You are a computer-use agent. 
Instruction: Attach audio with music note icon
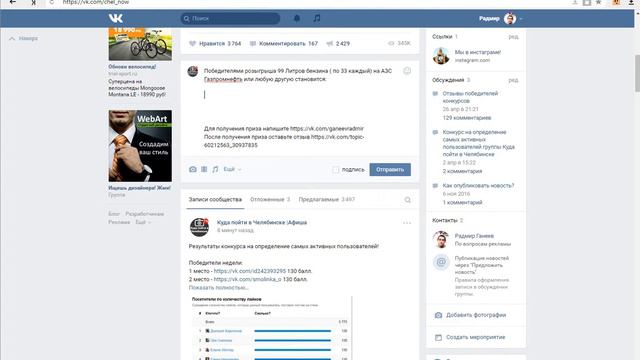tap(215, 169)
